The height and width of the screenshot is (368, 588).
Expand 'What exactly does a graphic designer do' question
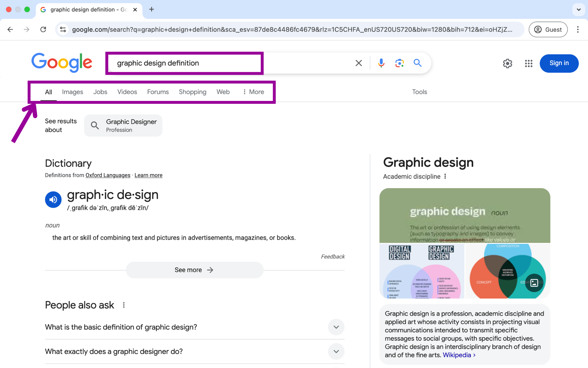pos(195,352)
